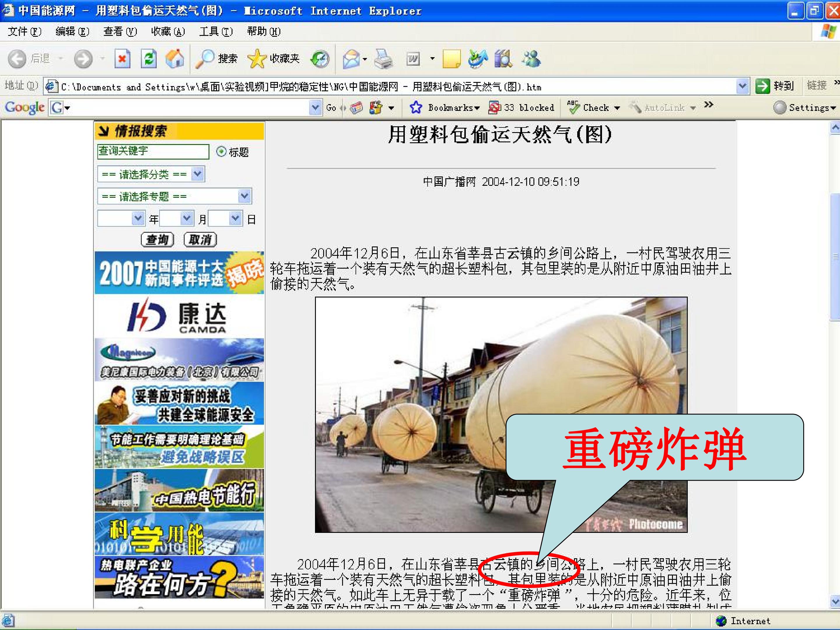Open the Mail envelope icon
Viewport: 840px width, 630px height.
(352, 59)
